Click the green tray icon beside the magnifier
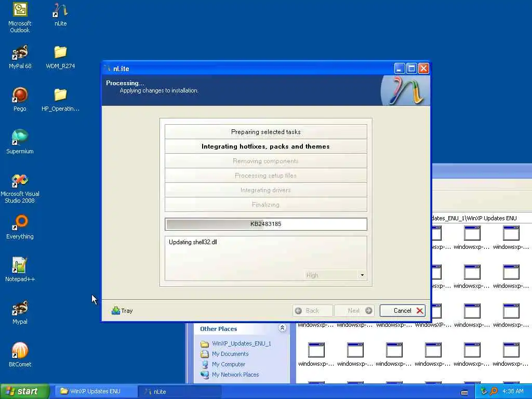 (x=484, y=391)
